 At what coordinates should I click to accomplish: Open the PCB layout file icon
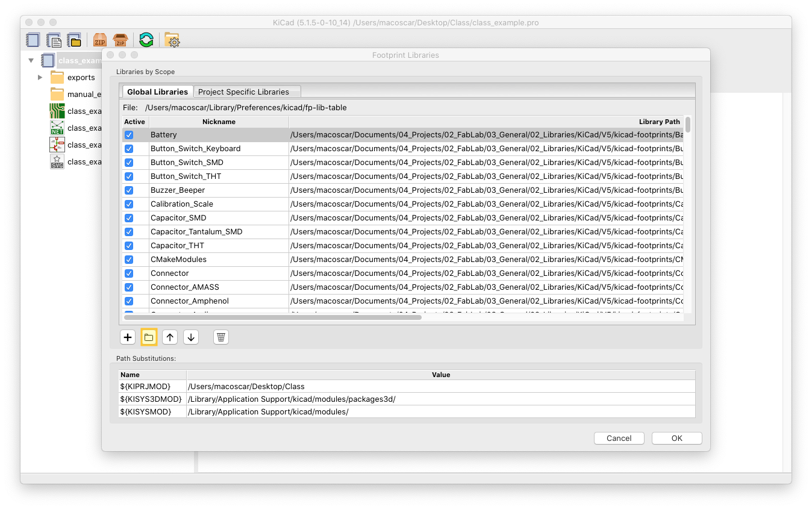[x=57, y=111]
